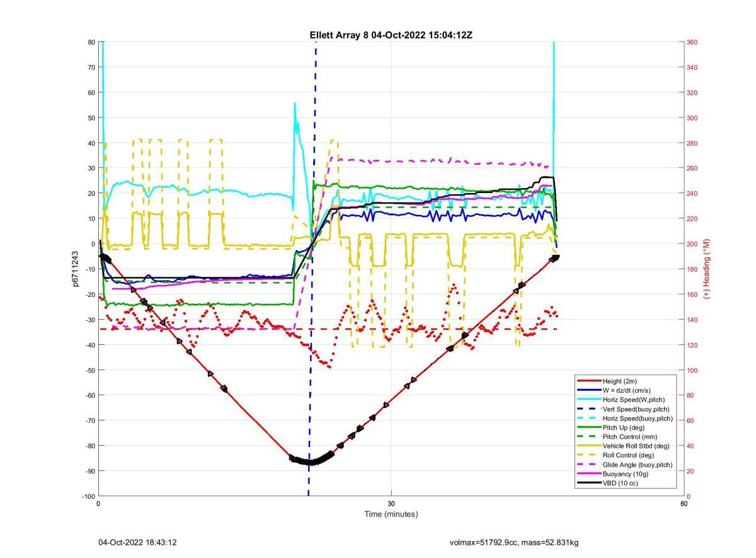The height and width of the screenshot is (558, 756).
Task: Select the red heading tick label '360'
Action: pyautogui.click(x=692, y=42)
